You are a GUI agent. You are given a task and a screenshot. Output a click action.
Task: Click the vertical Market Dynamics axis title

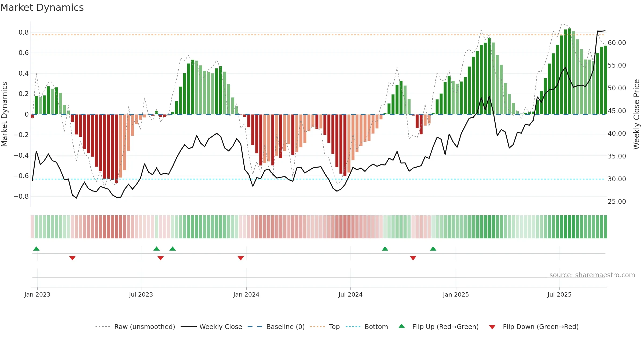coord(4,114)
